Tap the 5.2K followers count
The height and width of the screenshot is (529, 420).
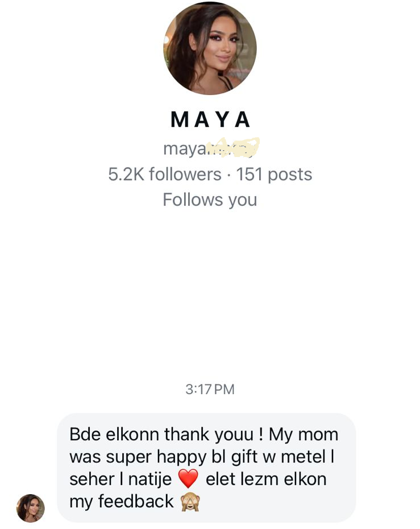(164, 174)
